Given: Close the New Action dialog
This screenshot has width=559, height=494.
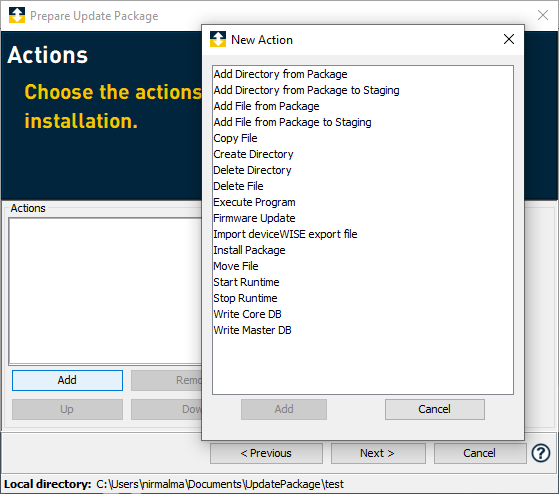Looking at the screenshot, I should [509, 39].
